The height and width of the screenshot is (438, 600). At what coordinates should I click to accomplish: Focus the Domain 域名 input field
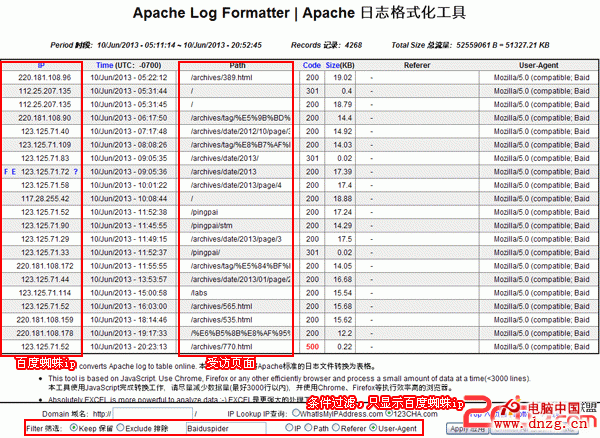pos(152,414)
